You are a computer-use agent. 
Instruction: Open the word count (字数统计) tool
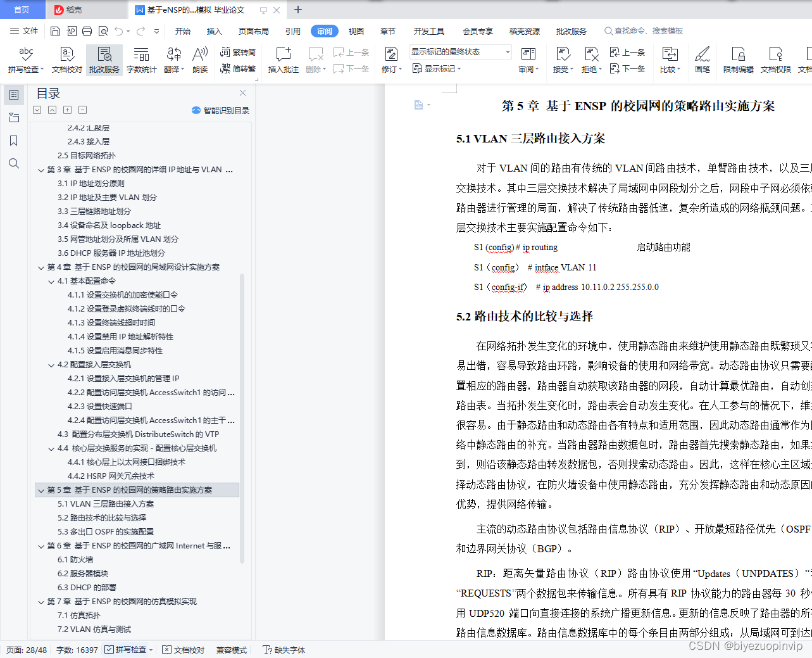142,60
